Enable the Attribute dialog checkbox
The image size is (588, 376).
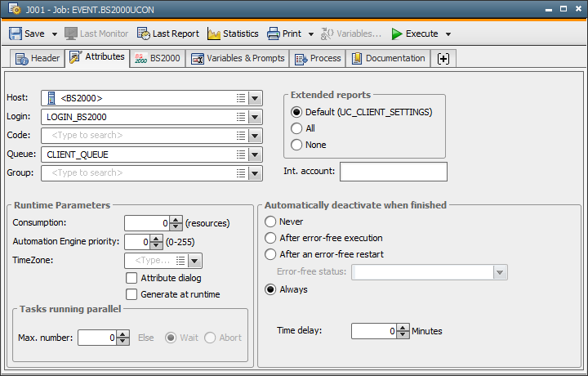click(131, 278)
